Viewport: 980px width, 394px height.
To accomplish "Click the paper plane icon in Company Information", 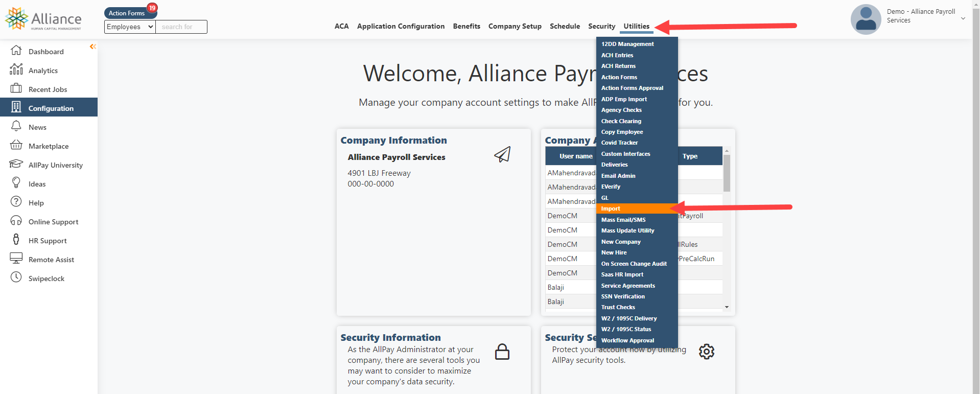I will point(502,154).
